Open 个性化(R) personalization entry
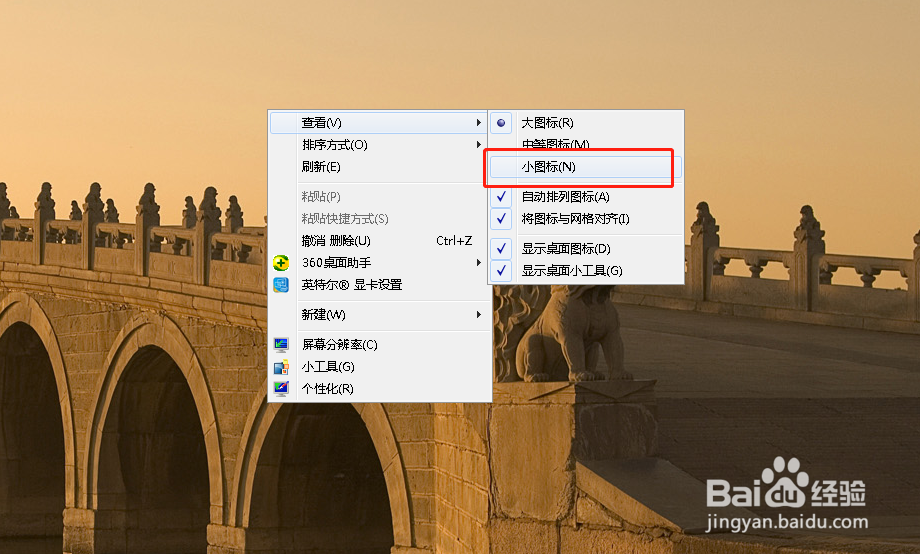 [x=379, y=389]
